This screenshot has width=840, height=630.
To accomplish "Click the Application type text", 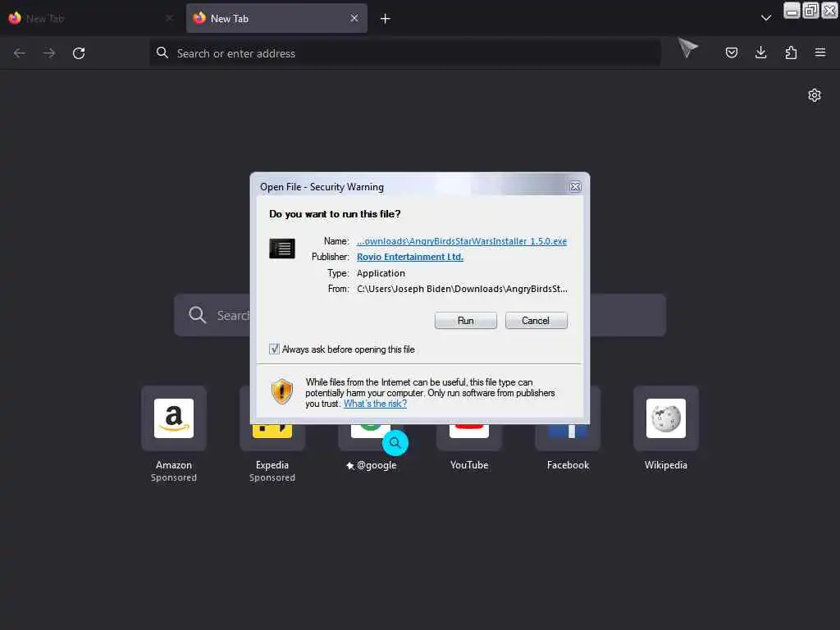I will tap(381, 273).
